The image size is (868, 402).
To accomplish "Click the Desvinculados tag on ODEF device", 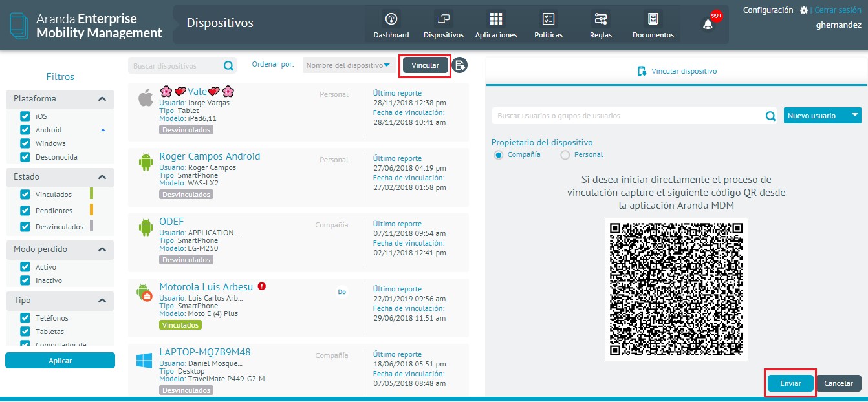I will click(186, 259).
